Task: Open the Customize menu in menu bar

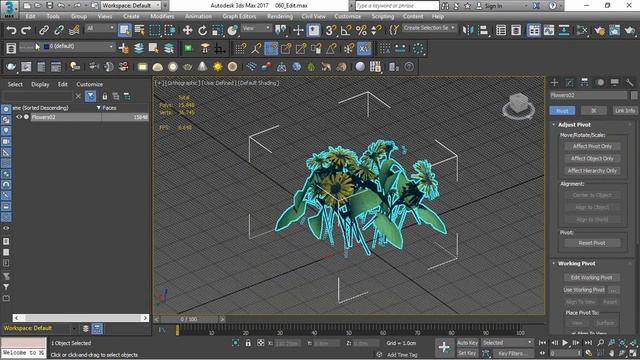Action: point(347,16)
